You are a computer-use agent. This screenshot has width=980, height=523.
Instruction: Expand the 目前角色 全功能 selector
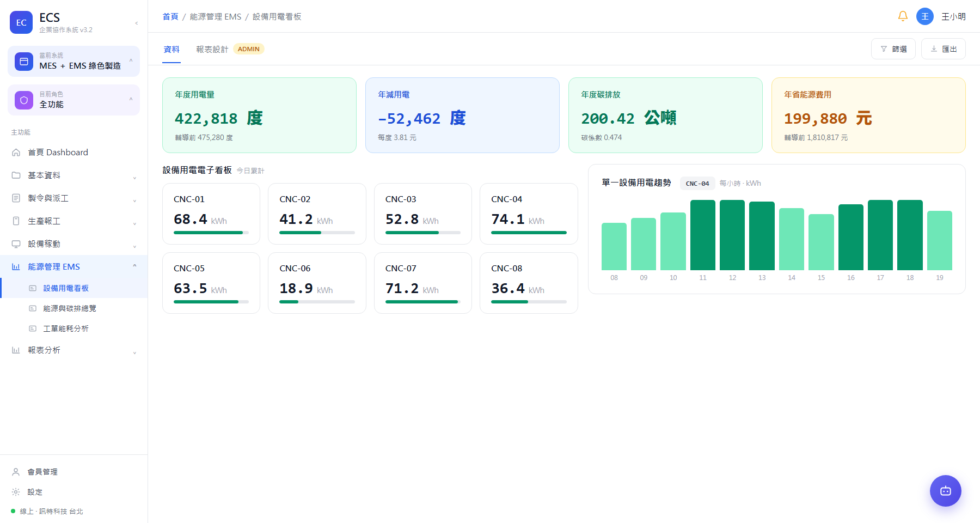(73, 100)
